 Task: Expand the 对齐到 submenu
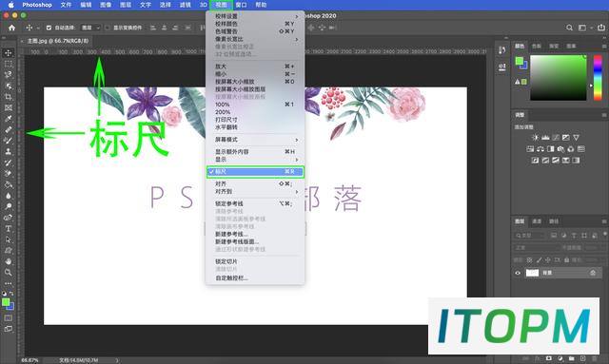pos(255,191)
